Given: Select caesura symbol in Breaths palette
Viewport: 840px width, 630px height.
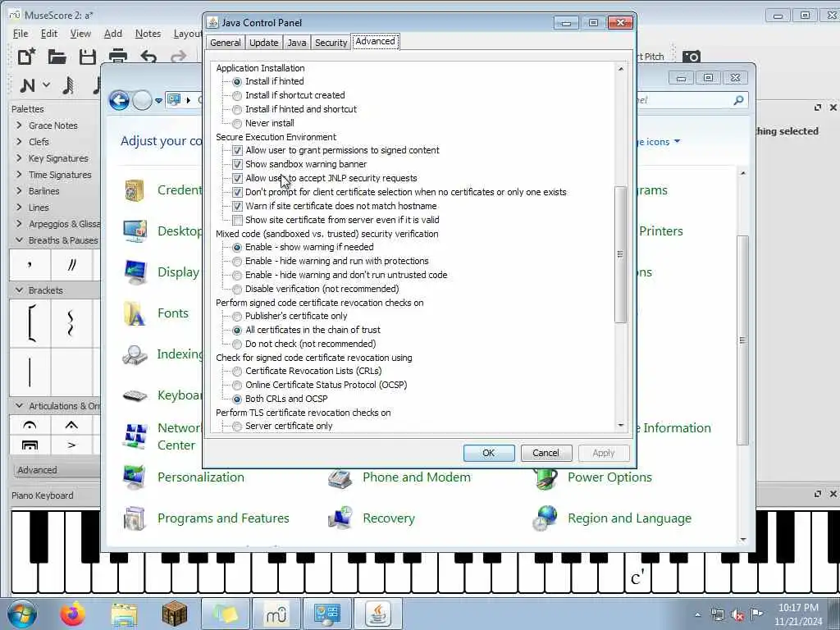Looking at the screenshot, I should [72, 265].
